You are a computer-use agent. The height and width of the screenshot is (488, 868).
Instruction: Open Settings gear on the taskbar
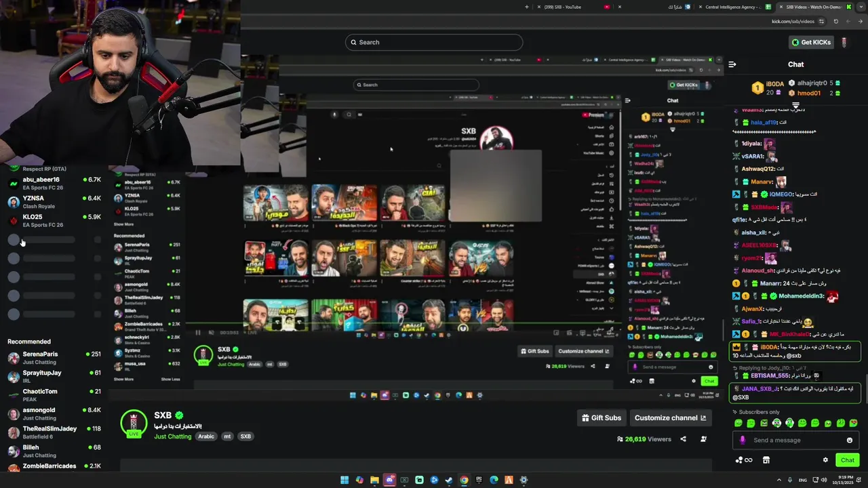pos(524,480)
